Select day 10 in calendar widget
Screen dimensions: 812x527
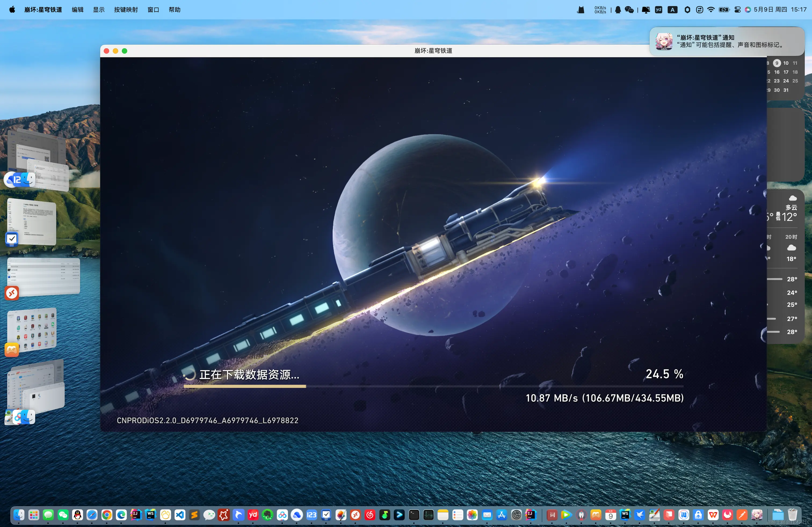[x=786, y=63]
